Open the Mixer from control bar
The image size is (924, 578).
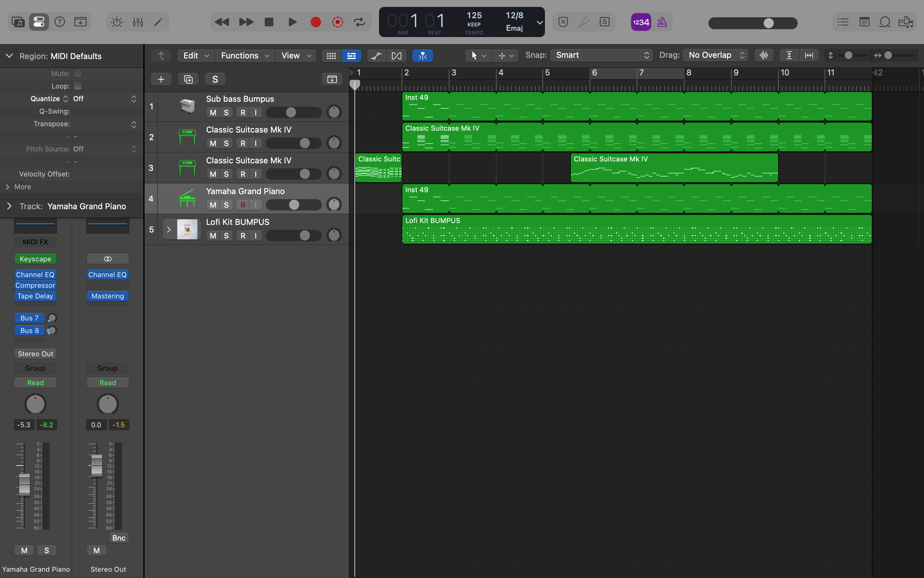[138, 22]
